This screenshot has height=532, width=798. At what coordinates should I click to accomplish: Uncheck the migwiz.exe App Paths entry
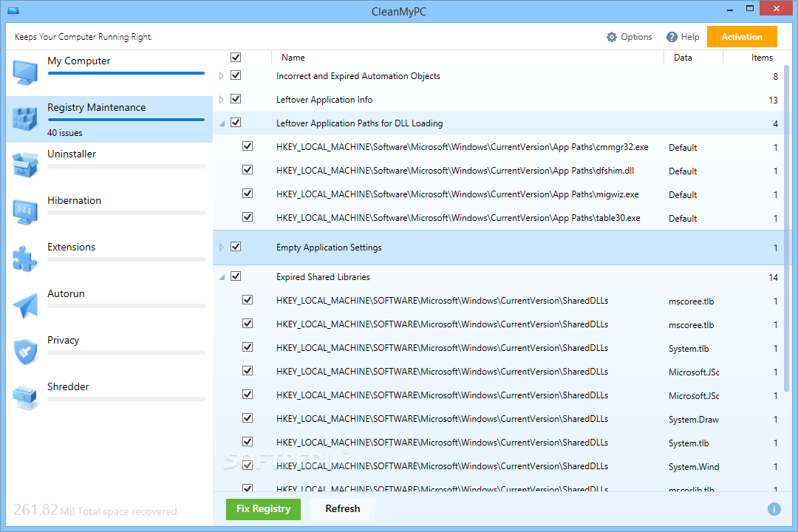[x=248, y=194]
